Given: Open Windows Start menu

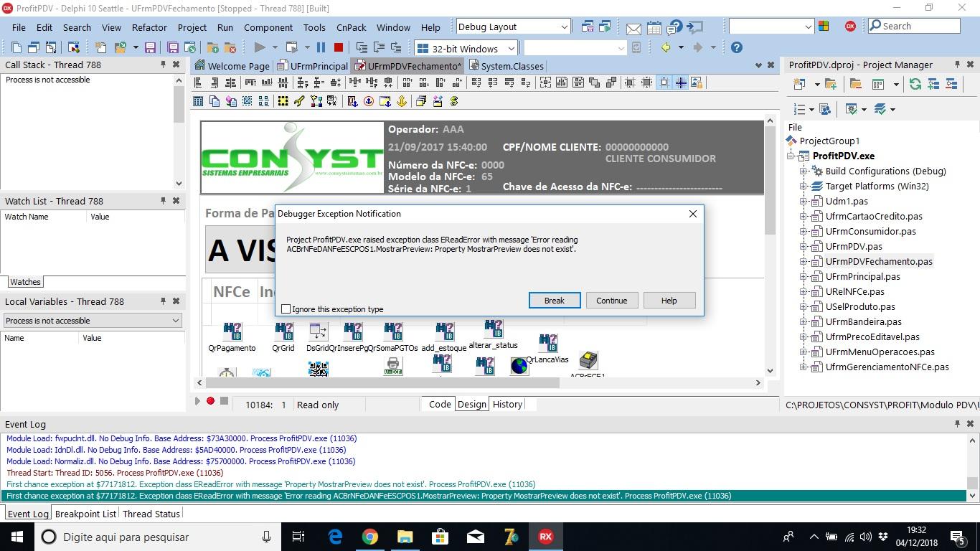Looking at the screenshot, I should click(16, 537).
